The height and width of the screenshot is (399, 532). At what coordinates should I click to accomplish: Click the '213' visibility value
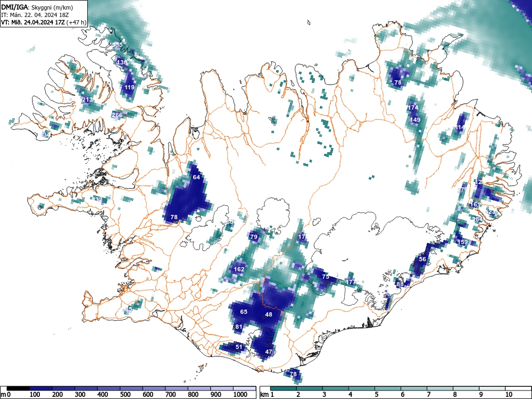(x=87, y=100)
